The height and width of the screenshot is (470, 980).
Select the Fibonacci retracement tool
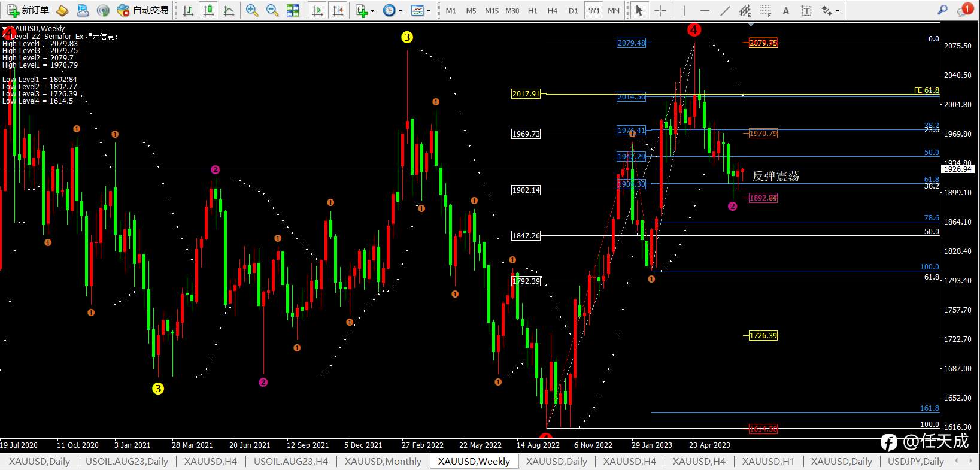pos(766,10)
